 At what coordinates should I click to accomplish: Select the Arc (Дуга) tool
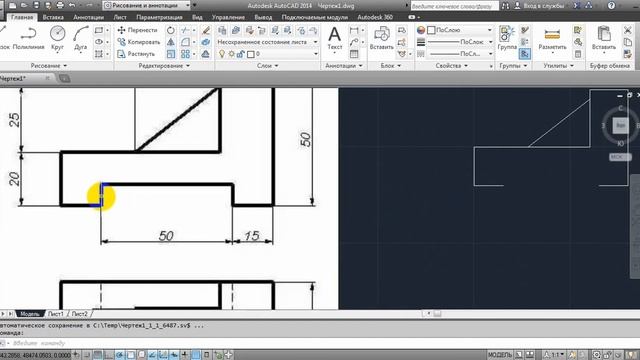click(80, 38)
